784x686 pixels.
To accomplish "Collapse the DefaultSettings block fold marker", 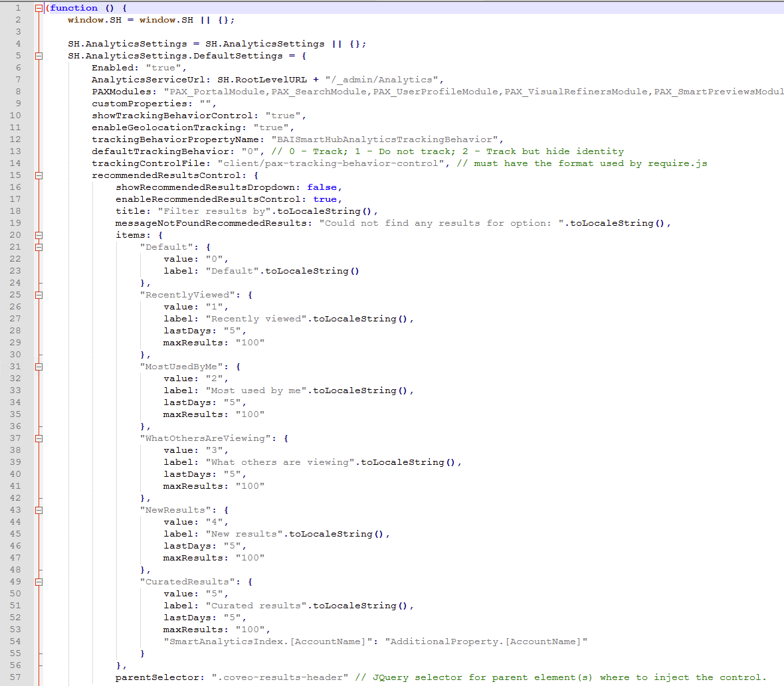I will coord(39,56).
